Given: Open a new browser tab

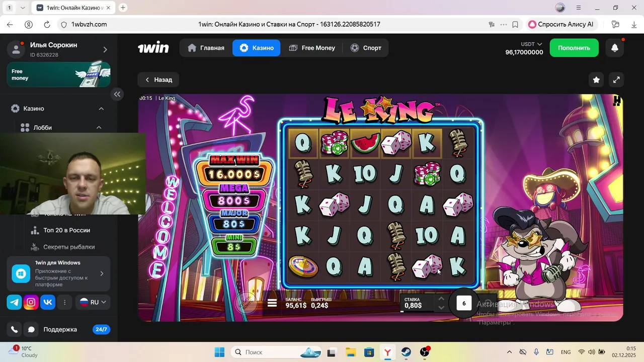Looking at the screenshot, I should click(123, 8).
